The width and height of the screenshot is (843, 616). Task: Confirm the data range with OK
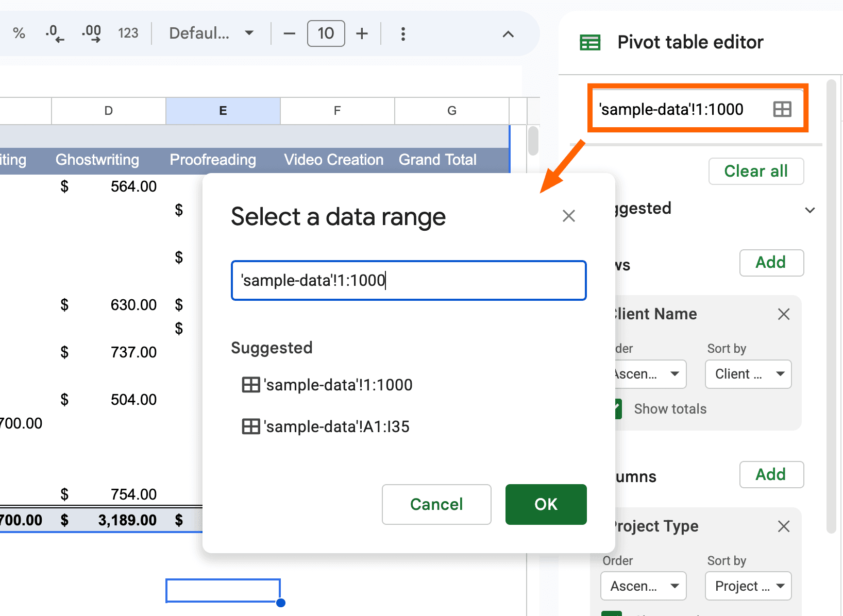coord(546,504)
